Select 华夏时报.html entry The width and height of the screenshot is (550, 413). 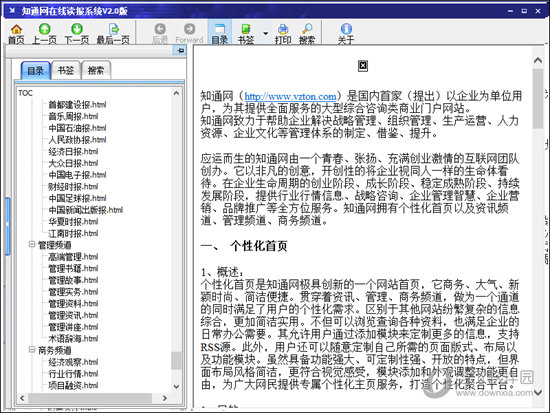tap(73, 221)
